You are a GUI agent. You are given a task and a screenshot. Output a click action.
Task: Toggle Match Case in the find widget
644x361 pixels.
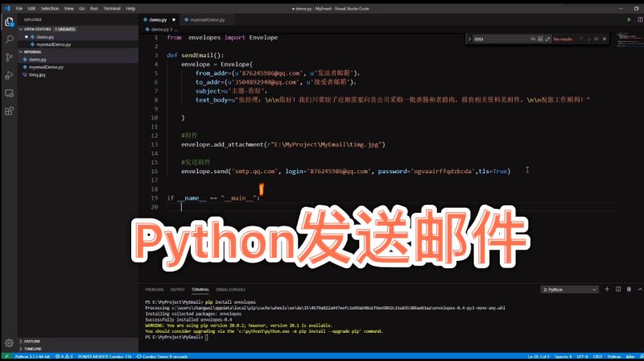[533, 39]
